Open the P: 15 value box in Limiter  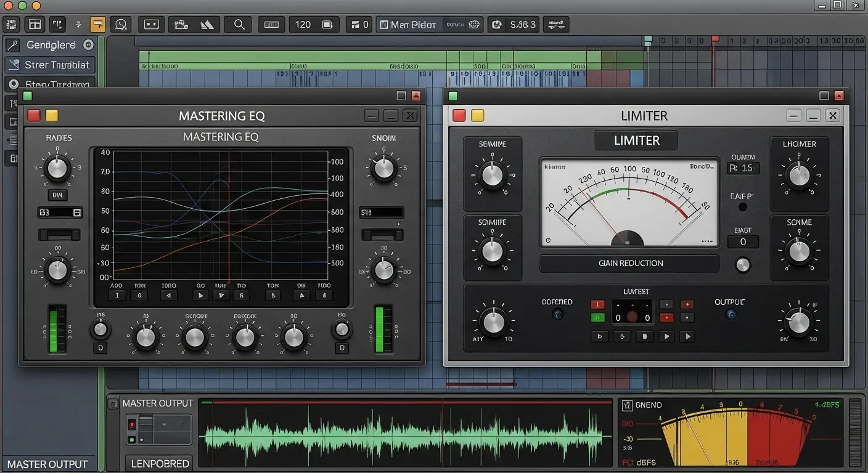coord(742,168)
